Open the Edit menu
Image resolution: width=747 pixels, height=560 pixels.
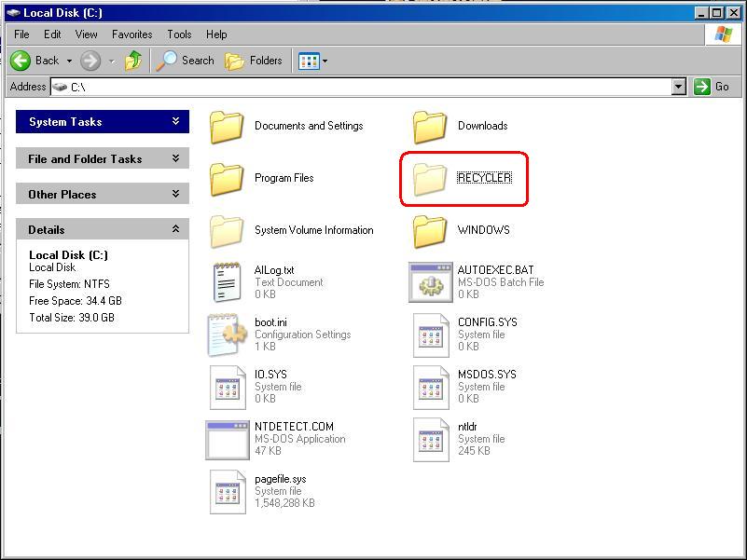[x=52, y=34]
